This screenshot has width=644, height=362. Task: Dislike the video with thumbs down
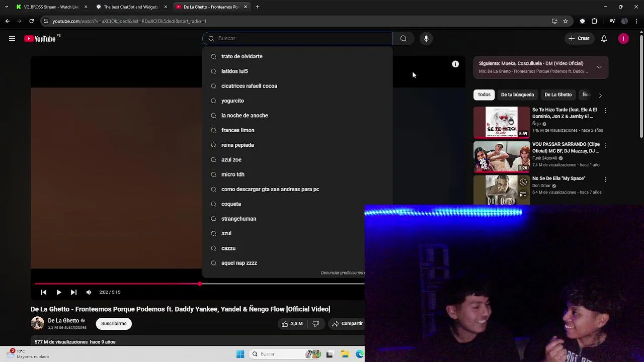[x=315, y=324]
